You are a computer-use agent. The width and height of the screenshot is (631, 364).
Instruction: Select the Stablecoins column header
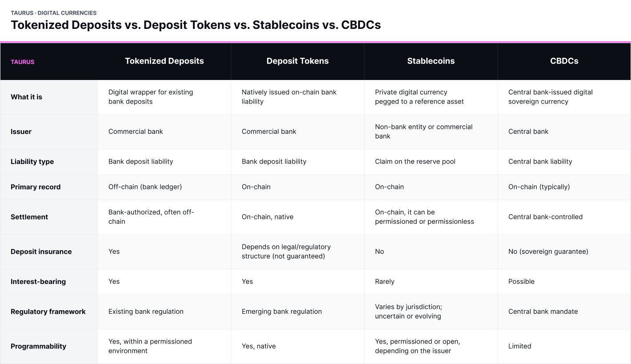tap(431, 61)
